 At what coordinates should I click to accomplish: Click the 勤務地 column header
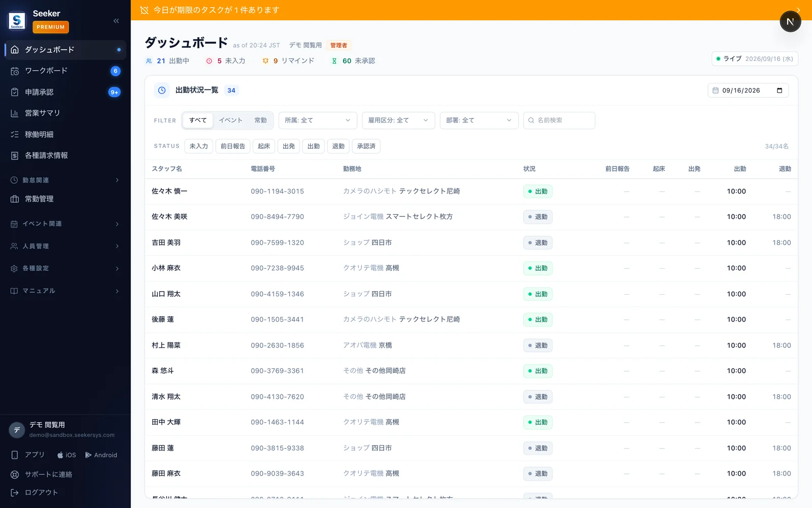(x=352, y=169)
